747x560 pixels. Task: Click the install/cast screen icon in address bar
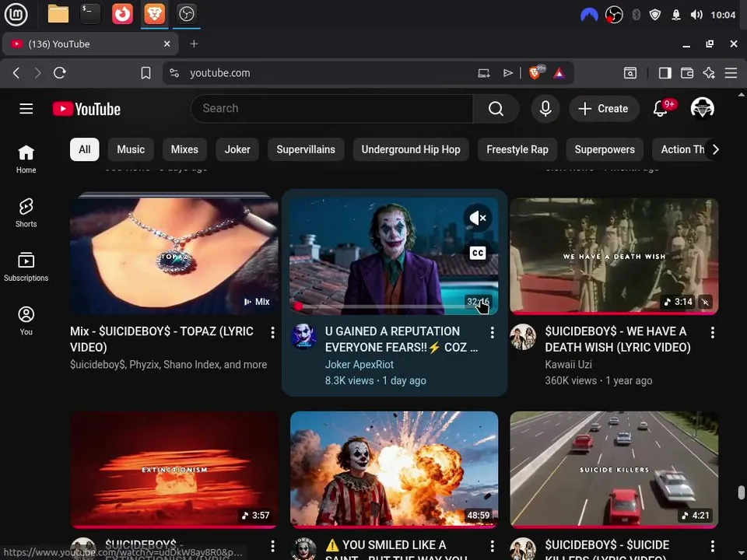click(484, 73)
